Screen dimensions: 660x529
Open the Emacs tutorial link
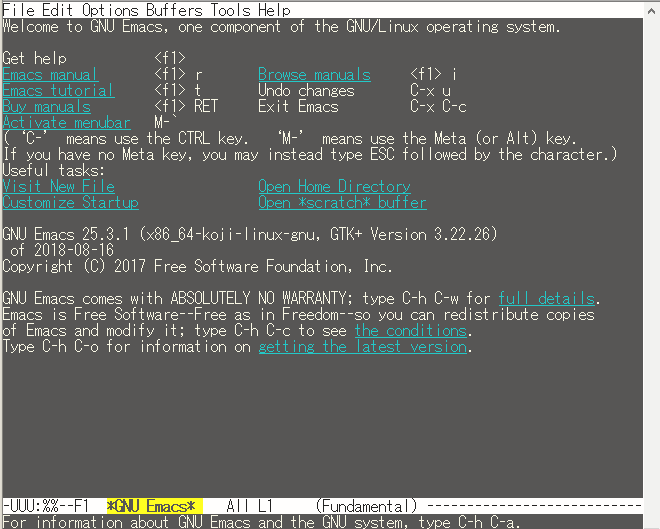click(59, 90)
